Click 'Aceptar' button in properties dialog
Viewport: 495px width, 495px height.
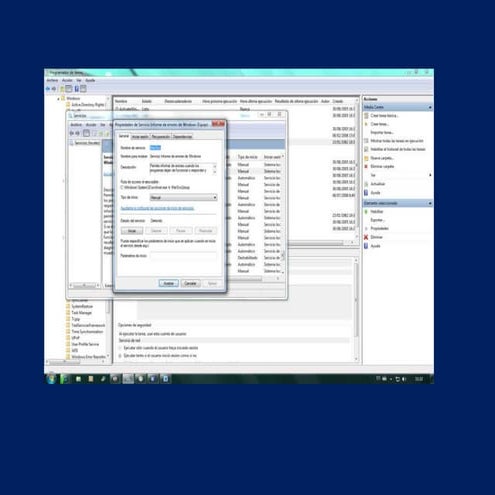click(x=169, y=283)
